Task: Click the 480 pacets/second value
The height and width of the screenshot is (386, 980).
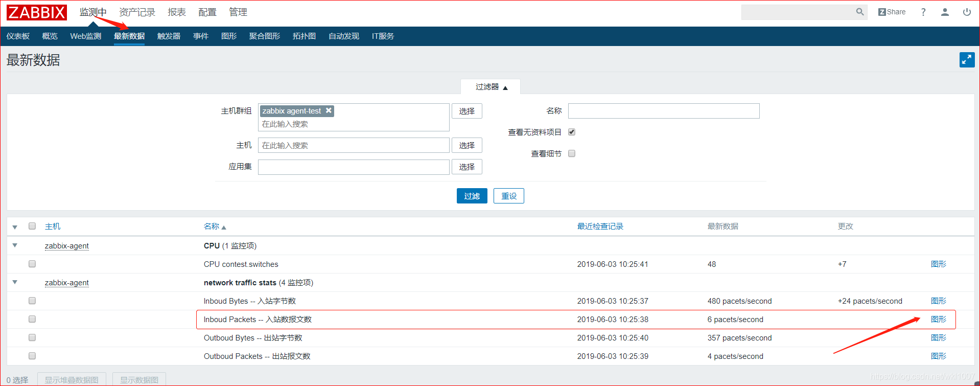Action: (739, 301)
